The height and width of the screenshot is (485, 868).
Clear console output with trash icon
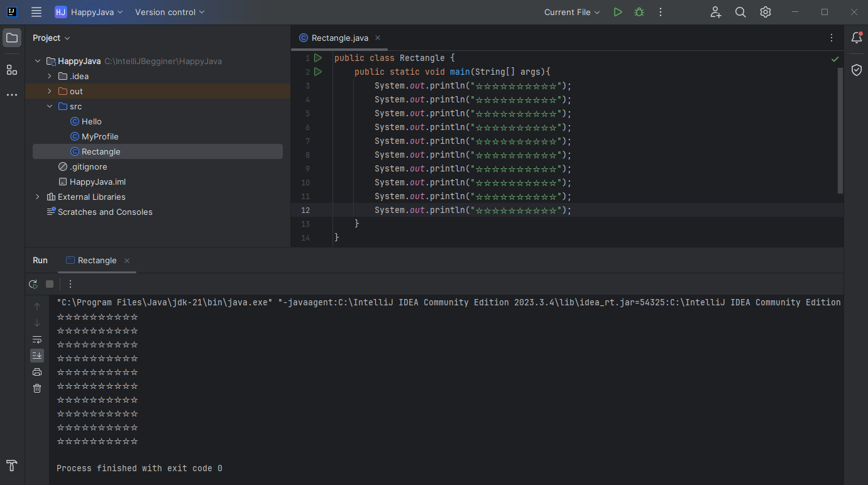(x=37, y=388)
